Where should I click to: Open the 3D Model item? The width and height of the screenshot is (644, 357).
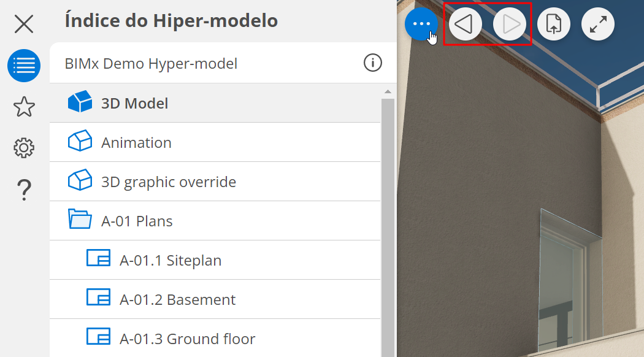click(x=134, y=103)
